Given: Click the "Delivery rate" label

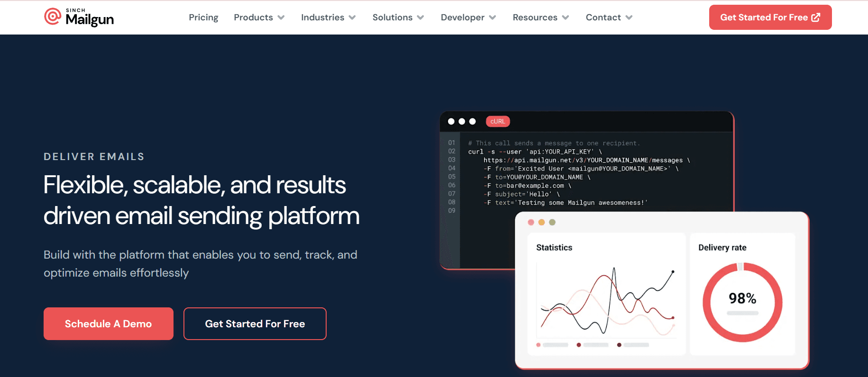Looking at the screenshot, I should click(722, 247).
